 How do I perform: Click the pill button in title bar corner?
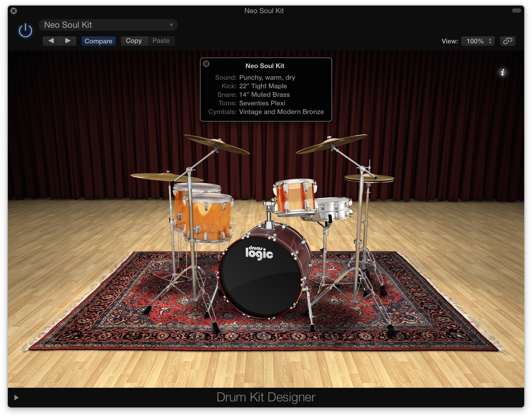pos(516,11)
